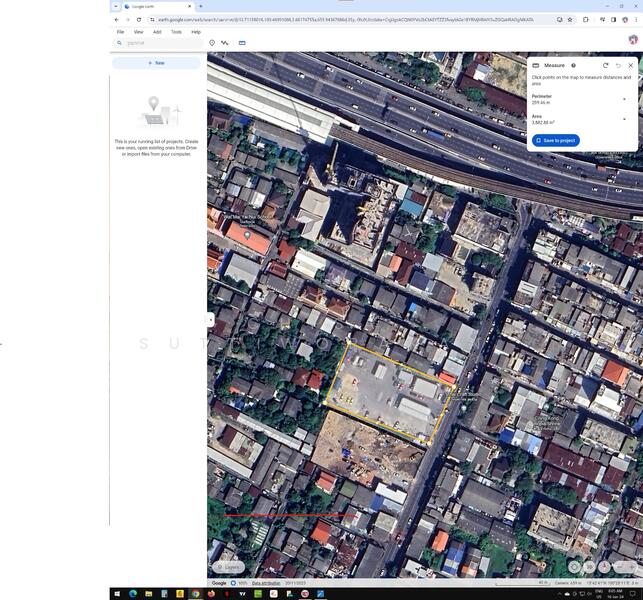The height and width of the screenshot is (600, 643).
Task: Open the Measure help question icon
Action: [x=573, y=65]
